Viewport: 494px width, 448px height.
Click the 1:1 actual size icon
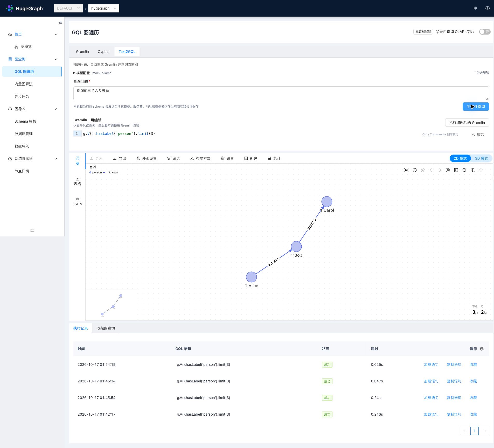[456, 170]
